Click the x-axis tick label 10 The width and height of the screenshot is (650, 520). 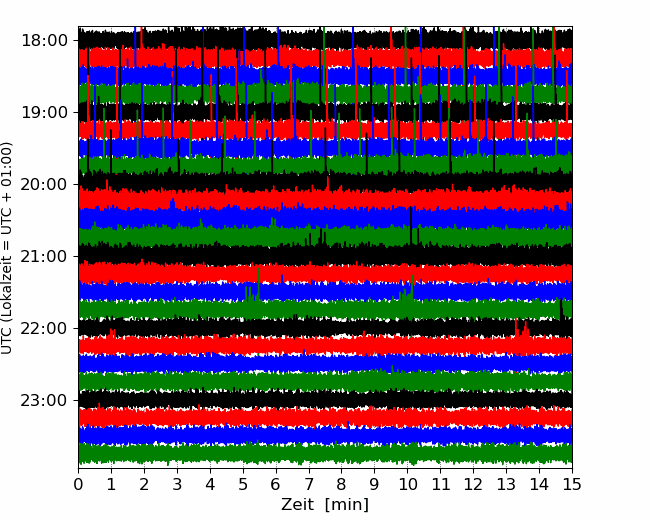coord(407,484)
